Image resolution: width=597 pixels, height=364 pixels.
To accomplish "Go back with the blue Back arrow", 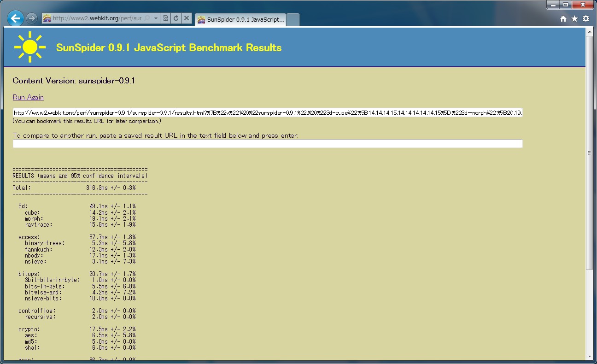I will tap(16, 18).
